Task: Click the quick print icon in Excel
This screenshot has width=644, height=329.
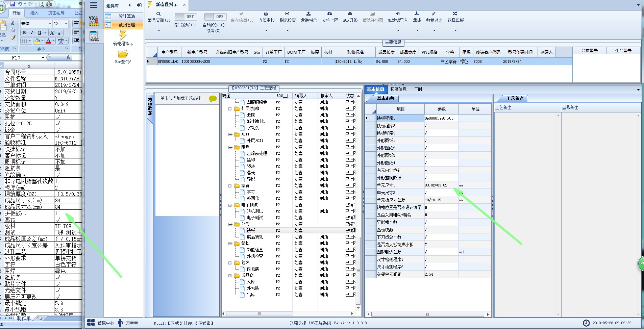Action: [49, 4]
